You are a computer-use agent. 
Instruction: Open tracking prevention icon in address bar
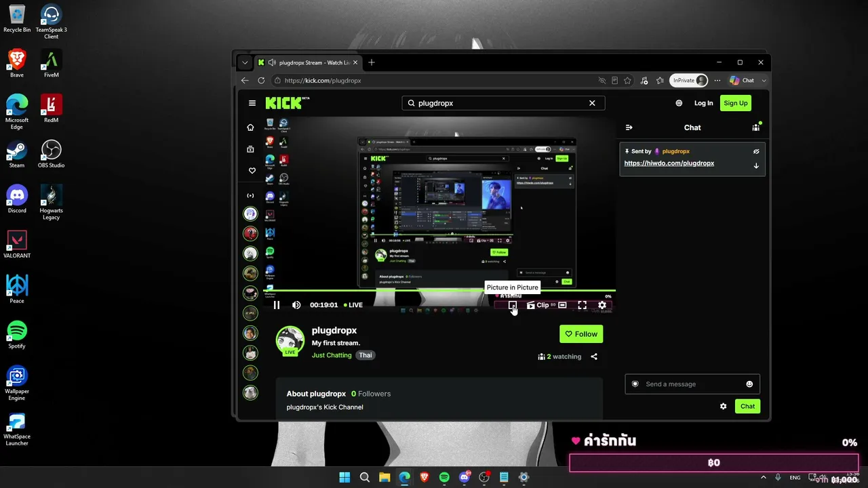602,81
